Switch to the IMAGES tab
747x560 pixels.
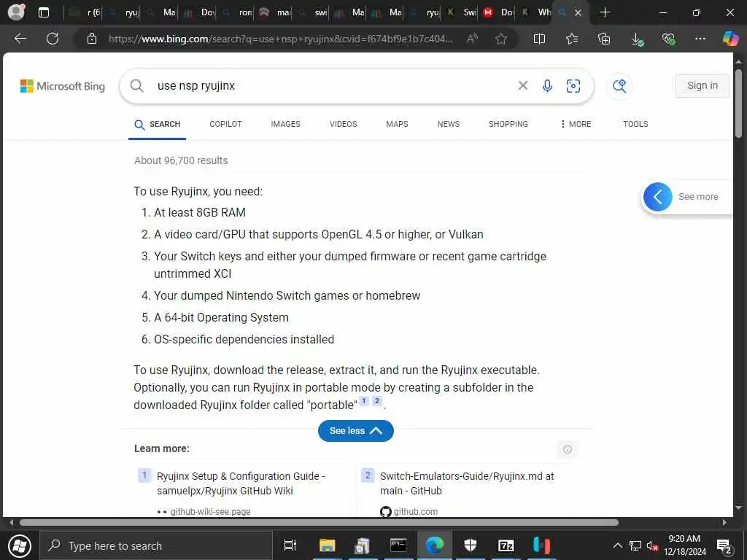coord(285,124)
